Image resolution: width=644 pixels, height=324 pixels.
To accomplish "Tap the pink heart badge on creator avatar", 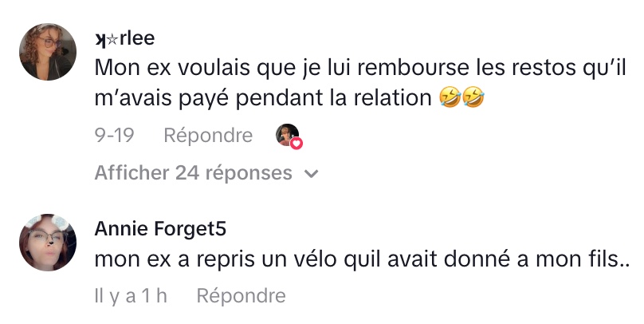I will tap(296, 143).
